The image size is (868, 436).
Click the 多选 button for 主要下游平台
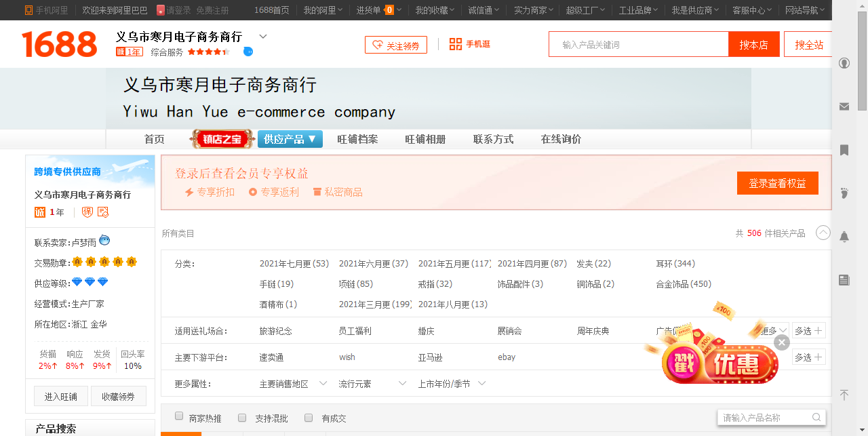[809, 357]
